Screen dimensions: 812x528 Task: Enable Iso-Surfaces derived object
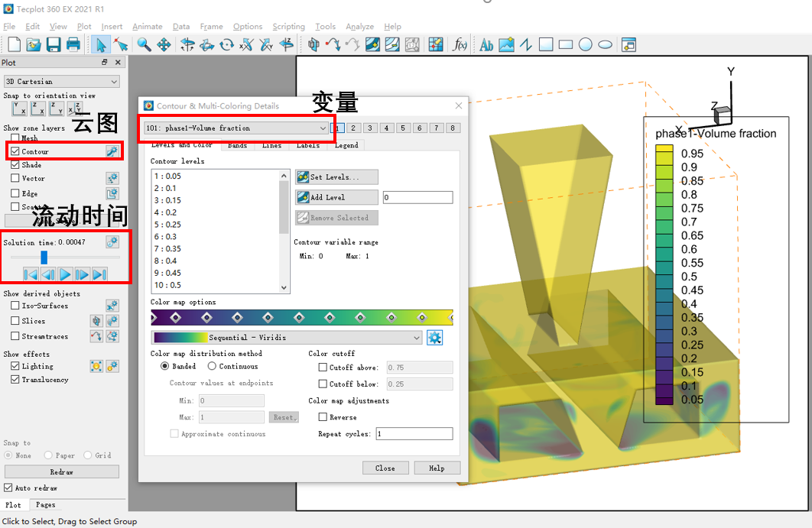coord(15,306)
